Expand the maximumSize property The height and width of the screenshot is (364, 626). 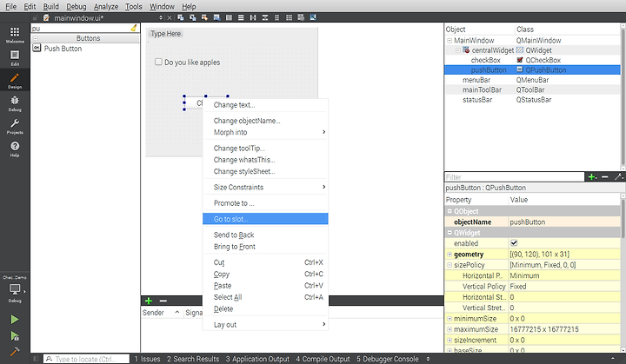click(450, 329)
